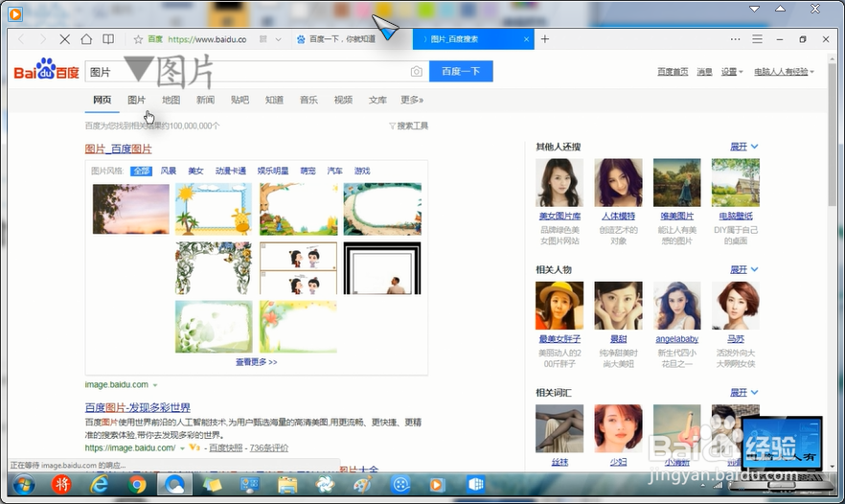Click the page vertical scrollbar
The width and height of the screenshot is (845, 504).
[x=833, y=135]
